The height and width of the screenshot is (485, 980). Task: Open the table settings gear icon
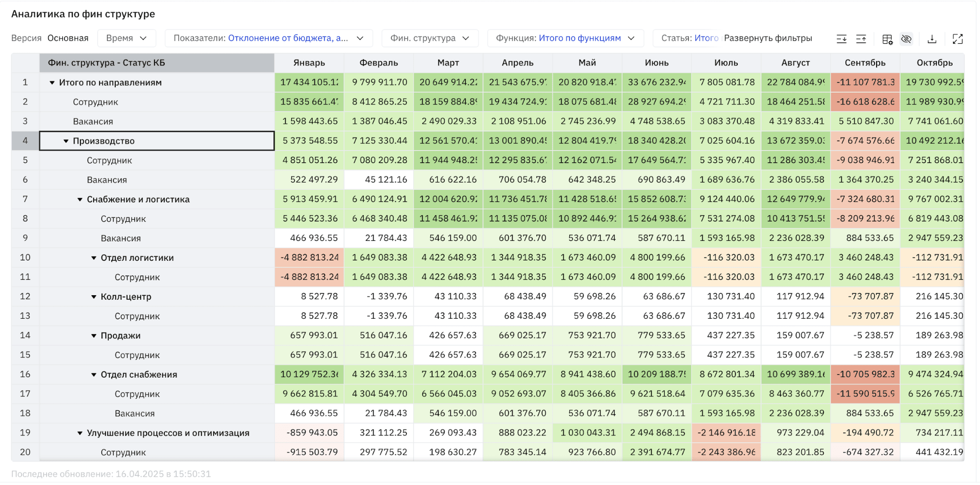[x=887, y=39]
